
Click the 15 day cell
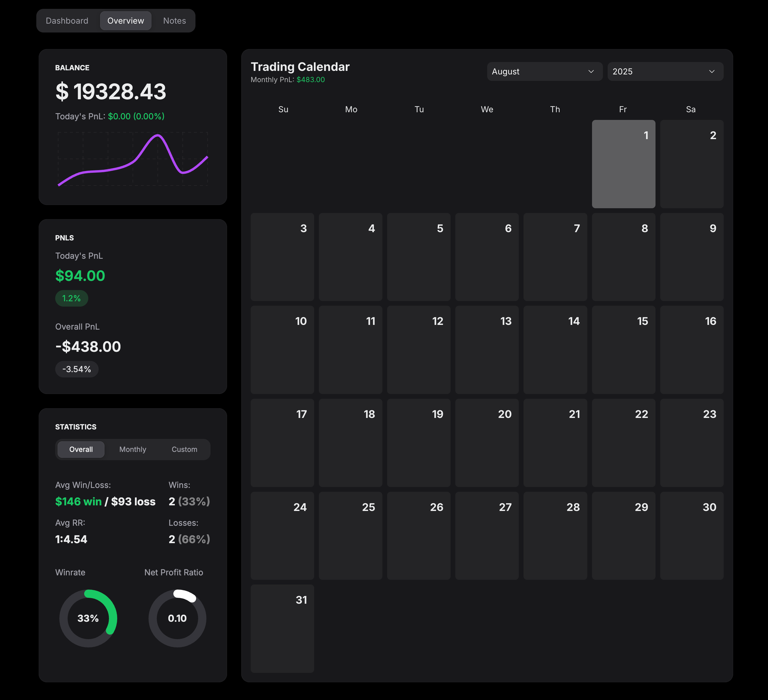623,350
